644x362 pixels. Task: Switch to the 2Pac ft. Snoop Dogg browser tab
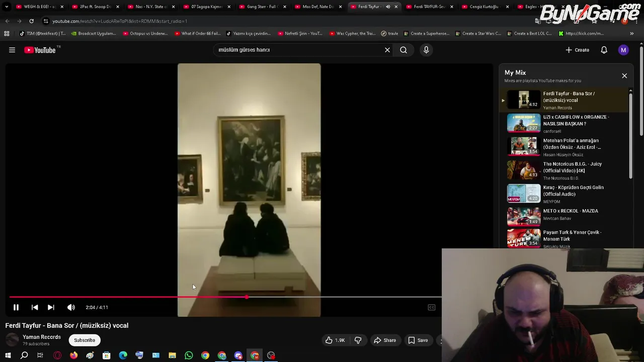tap(95, 7)
